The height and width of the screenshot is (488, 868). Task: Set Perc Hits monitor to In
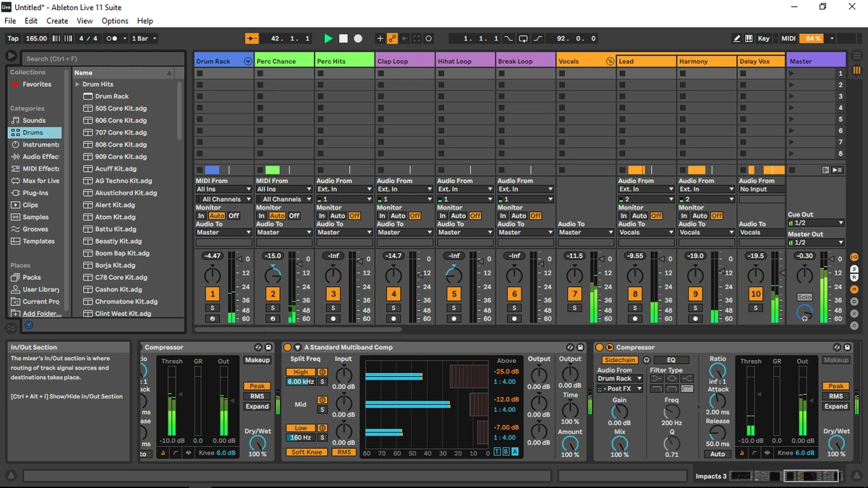[321, 215]
